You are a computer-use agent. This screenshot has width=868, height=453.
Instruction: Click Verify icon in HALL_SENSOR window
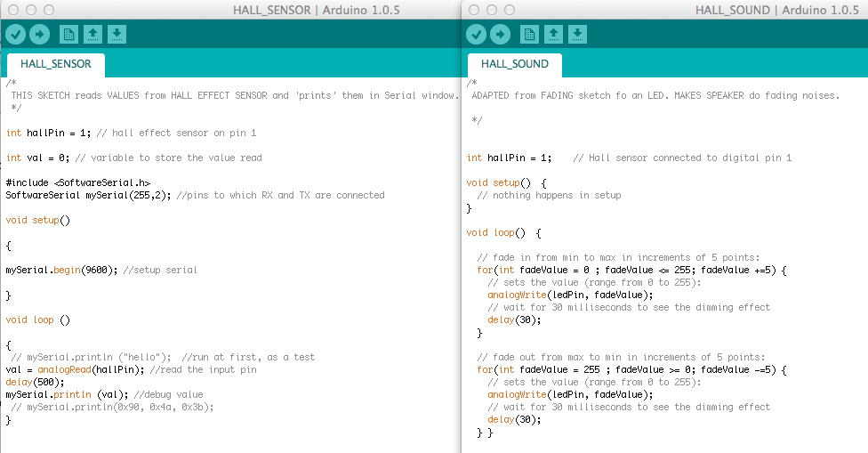click(x=15, y=35)
